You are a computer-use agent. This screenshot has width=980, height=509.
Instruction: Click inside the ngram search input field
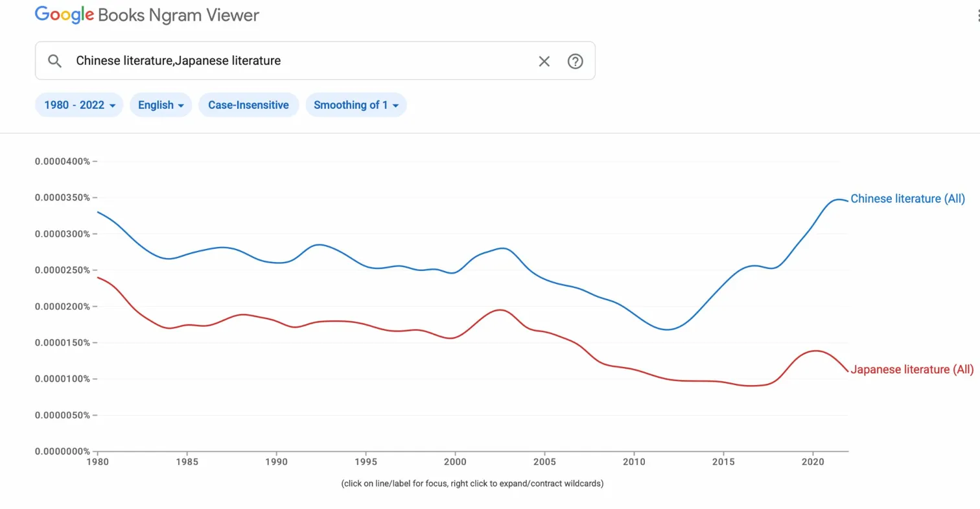(259, 60)
